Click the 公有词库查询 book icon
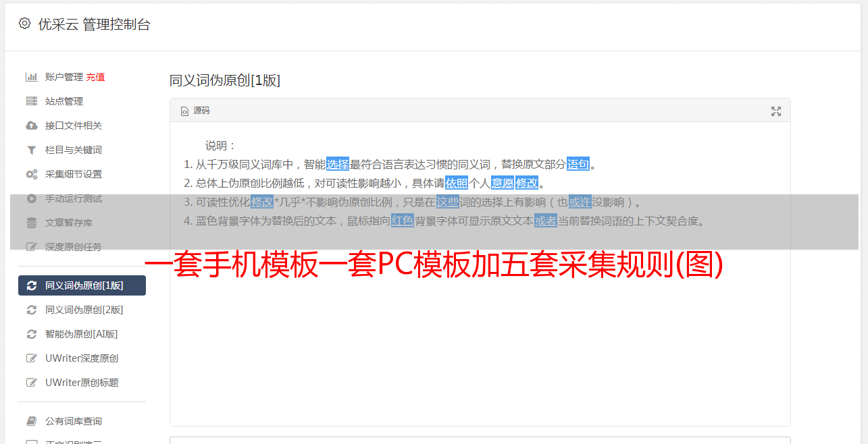The width and height of the screenshot is (868, 444). [x=31, y=421]
